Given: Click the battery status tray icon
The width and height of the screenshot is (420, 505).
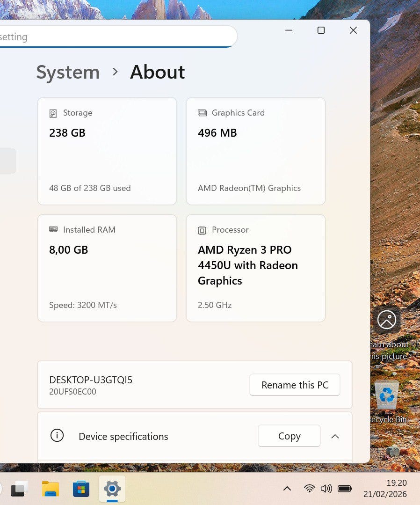Looking at the screenshot, I should tap(345, 489).
